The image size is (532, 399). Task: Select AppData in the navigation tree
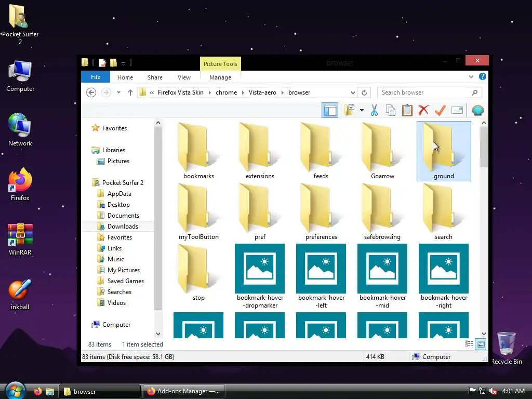[x=119, y=193]
